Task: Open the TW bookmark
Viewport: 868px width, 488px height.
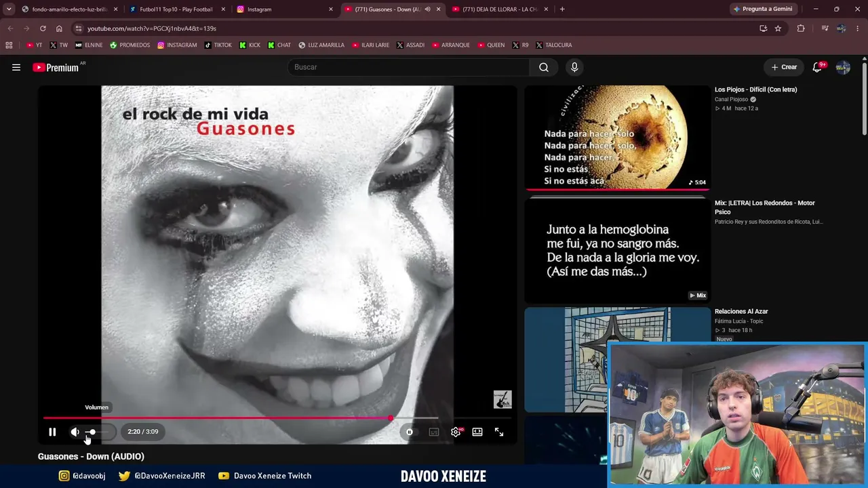Action: click(x=58, y=45)
